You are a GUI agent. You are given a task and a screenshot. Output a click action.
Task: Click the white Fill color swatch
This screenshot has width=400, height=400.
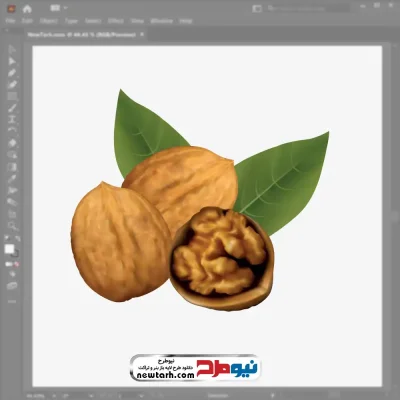9,249
